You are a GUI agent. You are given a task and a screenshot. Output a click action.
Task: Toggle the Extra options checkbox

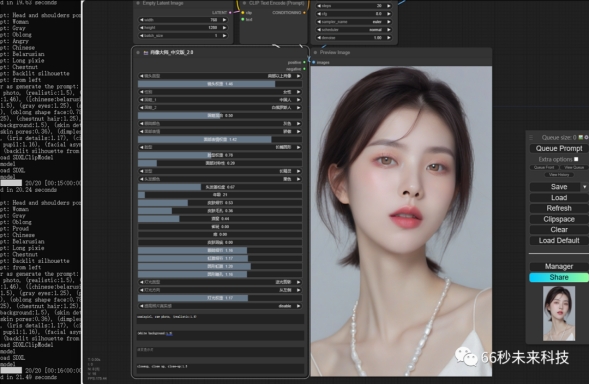[576, 159]
